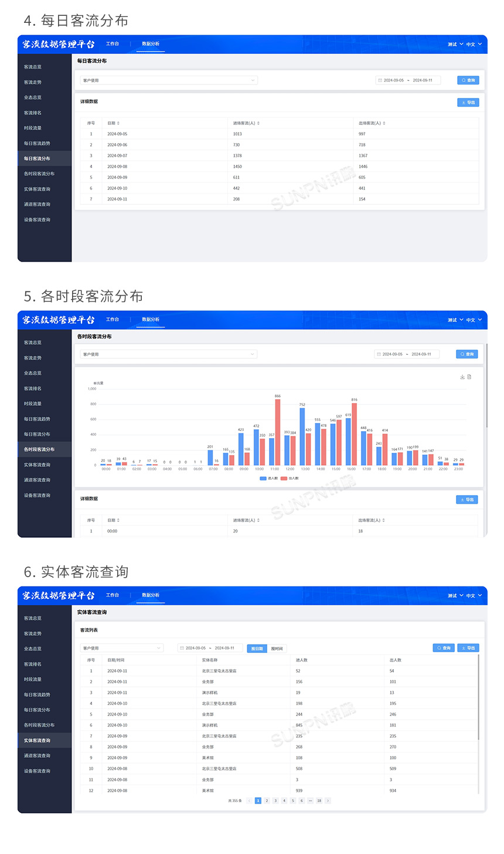Select 按日期 toggle in entity flow query
The height and width of the screenshot is (854, 504).
pyautogui.click(x=257, y=648)
